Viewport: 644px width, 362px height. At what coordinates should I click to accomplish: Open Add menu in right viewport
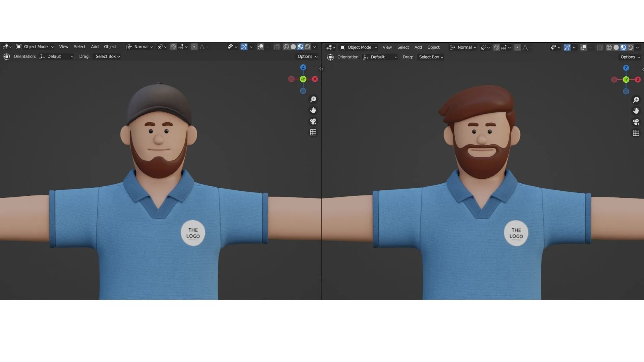coord(418,47)
